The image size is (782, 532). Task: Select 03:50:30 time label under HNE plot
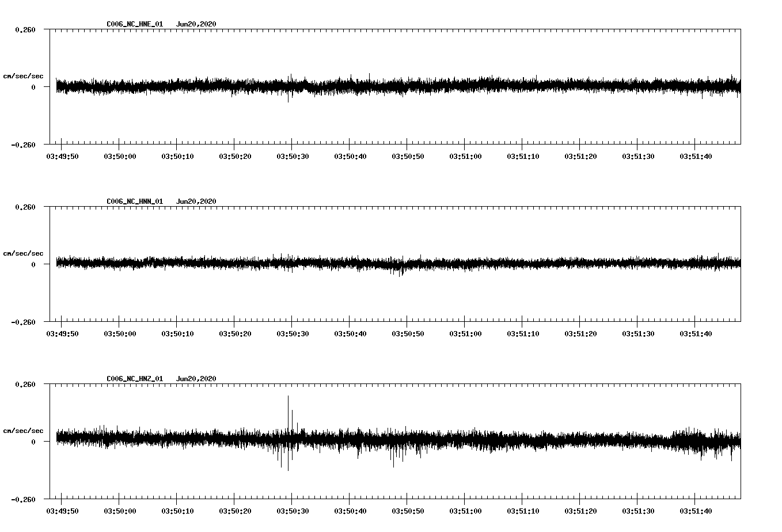(293, 157)
